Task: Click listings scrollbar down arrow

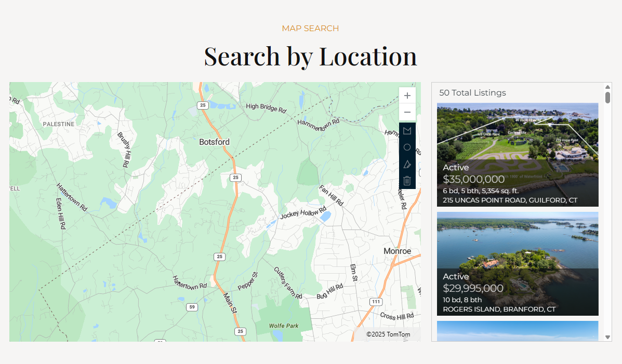Action: pos(607,337)
